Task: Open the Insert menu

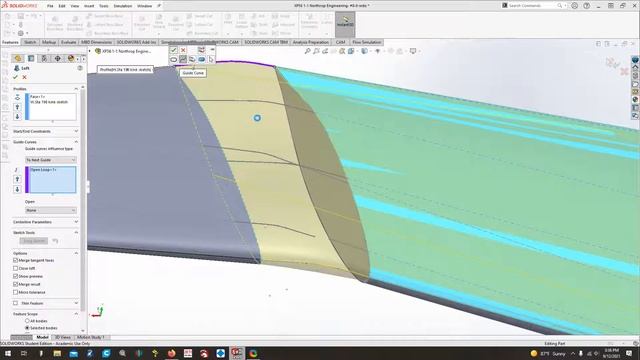Action: tap(89, 6)
